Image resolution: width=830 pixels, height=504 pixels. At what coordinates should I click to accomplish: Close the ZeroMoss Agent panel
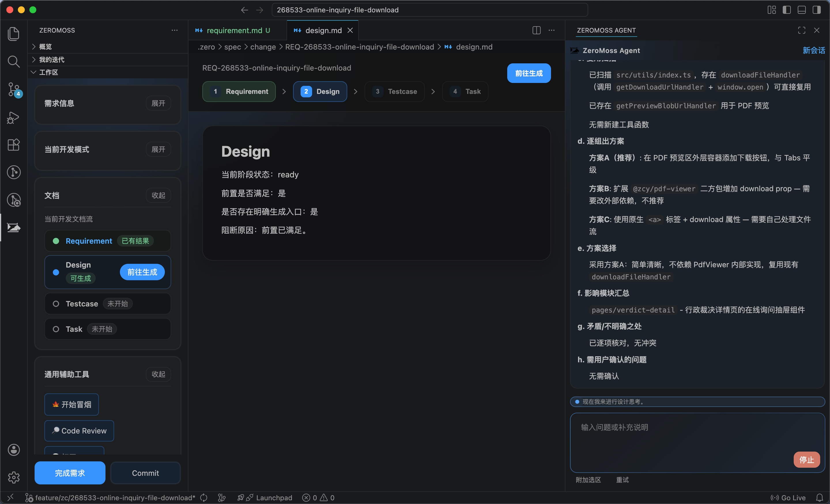[x=816, y=30]
